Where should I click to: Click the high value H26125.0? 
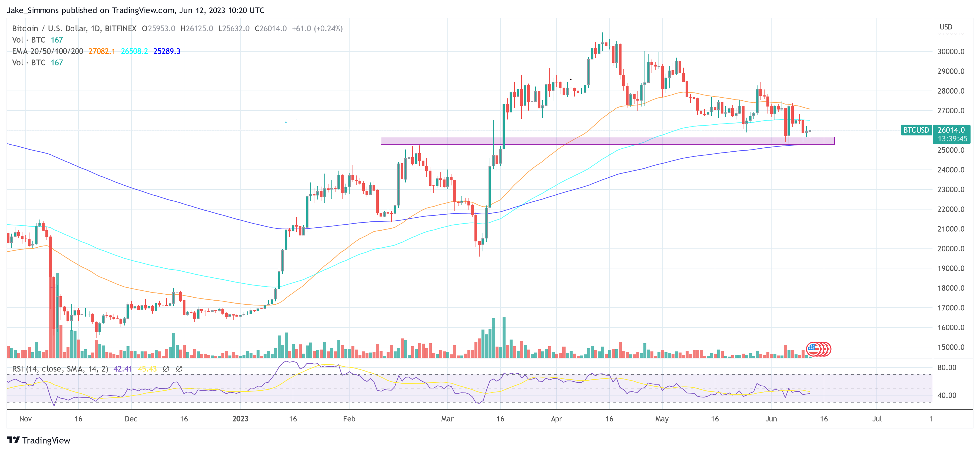(x=197, y=29)
